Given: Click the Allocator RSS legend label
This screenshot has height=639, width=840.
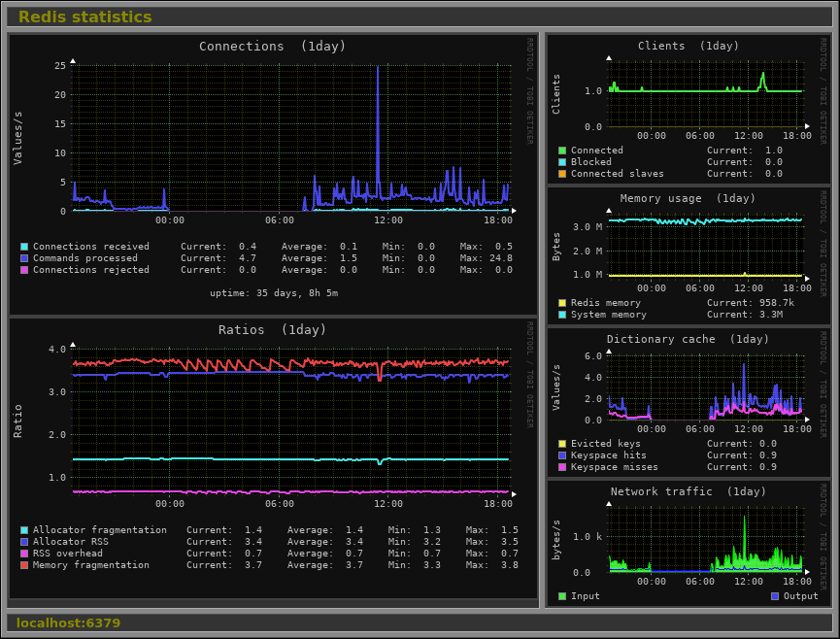Looking at the screenshot, I should click(70, 542).
